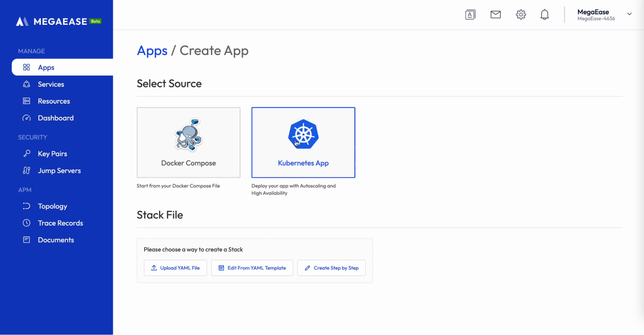Click the pencil icon in Create Step by Step
Viewport: 644px width, 335px height.
pos(307,268)
